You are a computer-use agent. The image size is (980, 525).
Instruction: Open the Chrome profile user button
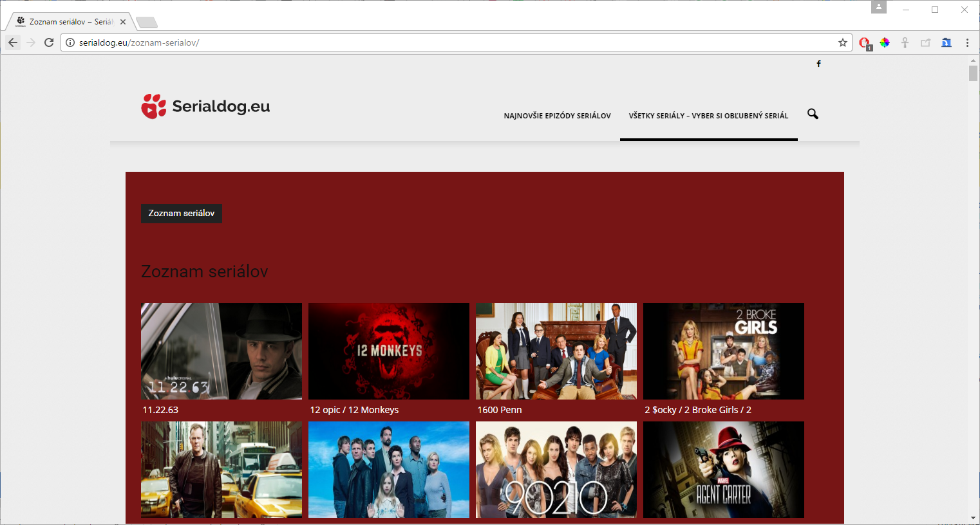[x=878, y=7]
